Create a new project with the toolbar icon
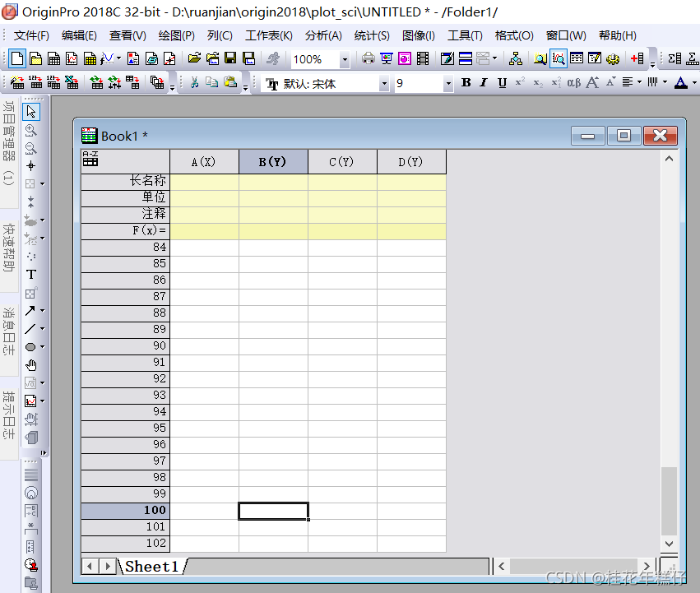The image size is (700, 593). [x=17, y=58]
